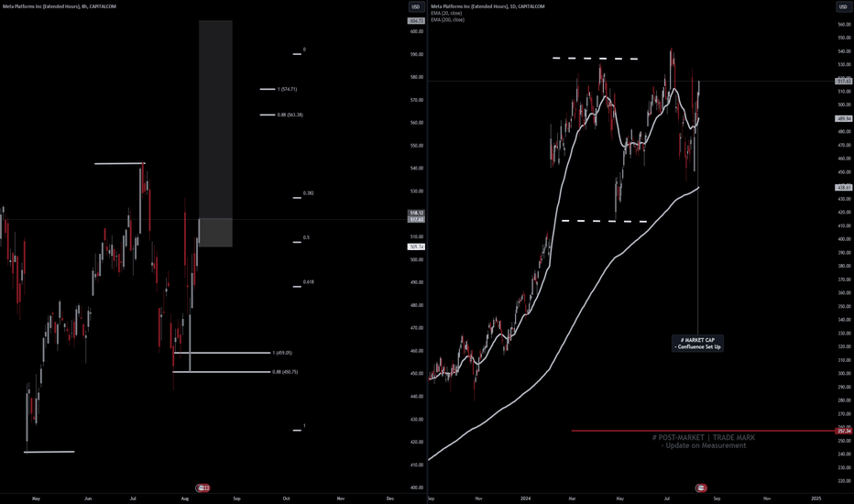Select the lower dashed white trendline on the 1D chart
This screenshot has width=854, height=504.
(604, 221)
